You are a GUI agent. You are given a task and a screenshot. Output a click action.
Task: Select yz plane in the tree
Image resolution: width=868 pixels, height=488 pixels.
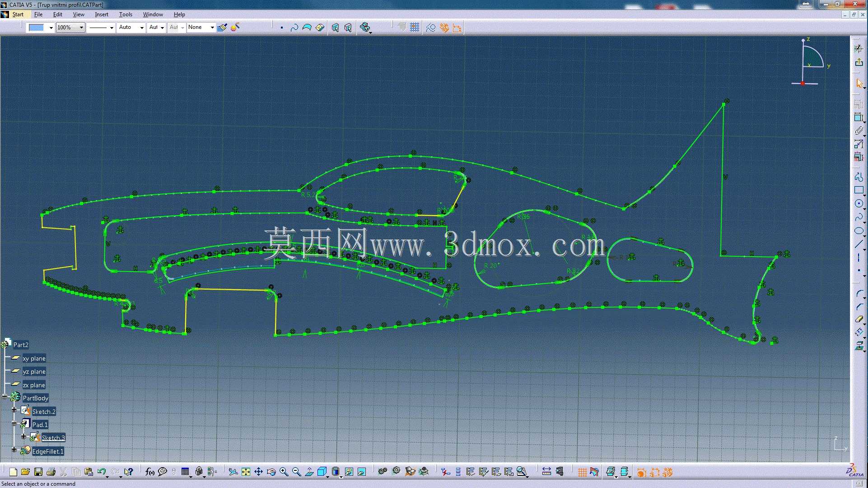coord(34,371)
